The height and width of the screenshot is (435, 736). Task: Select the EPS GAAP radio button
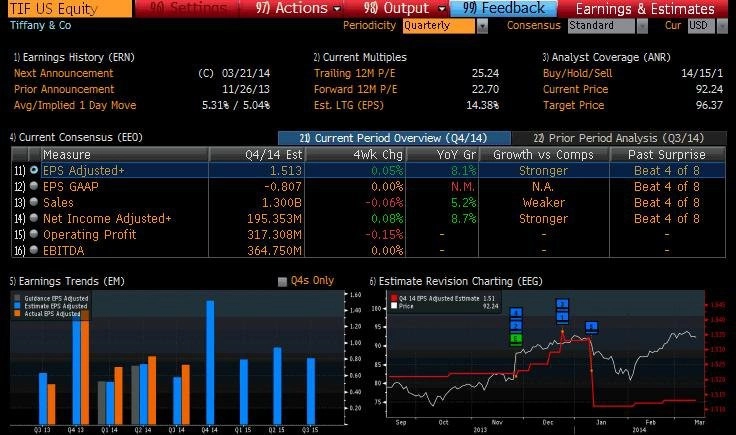tap(34, 186)
